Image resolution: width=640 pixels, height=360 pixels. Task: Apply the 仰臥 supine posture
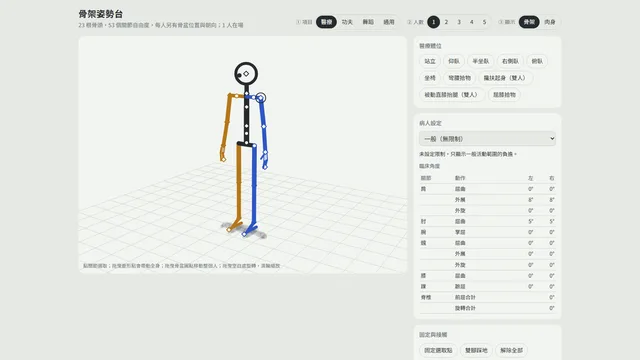pyautogui.click(x=454, y=61)
